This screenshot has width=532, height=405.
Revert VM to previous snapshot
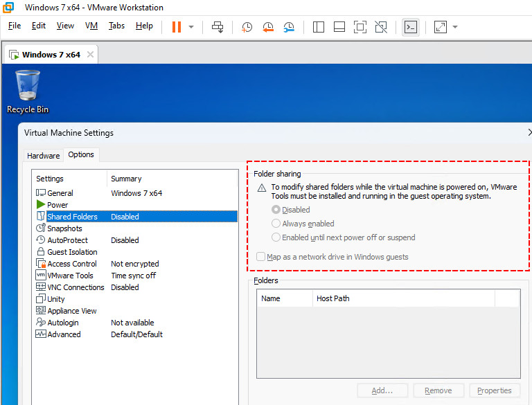point(268,27)
